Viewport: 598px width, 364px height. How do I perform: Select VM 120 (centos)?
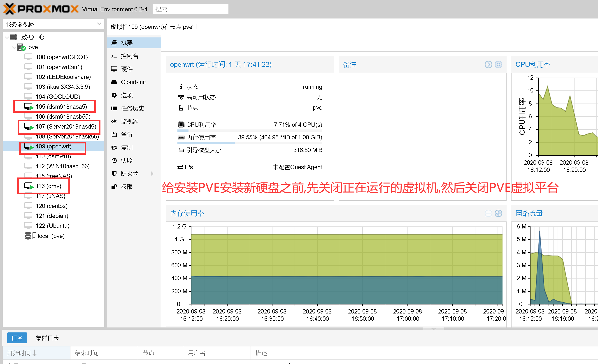51,206
